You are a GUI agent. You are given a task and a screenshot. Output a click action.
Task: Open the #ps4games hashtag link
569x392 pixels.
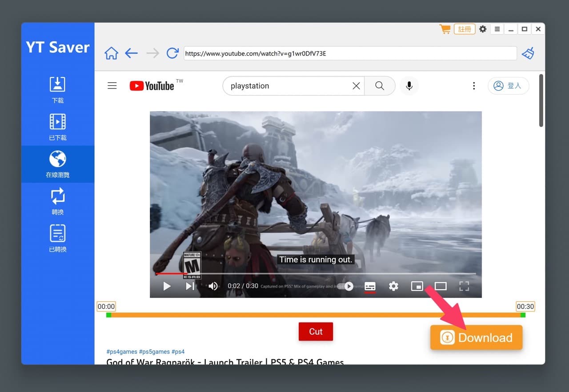pyautogui.click(x=122, y=352)
